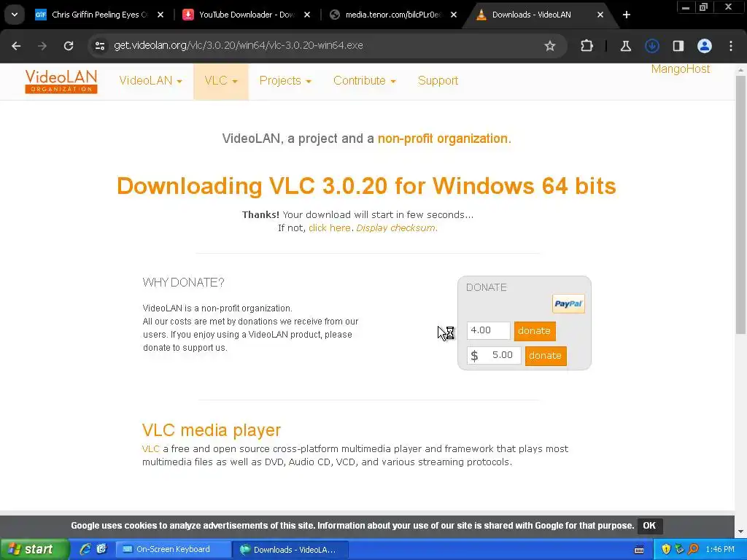Click the safely remove hardware tray icon
Viewport: 747px width, 560px height.
[679, 550]
